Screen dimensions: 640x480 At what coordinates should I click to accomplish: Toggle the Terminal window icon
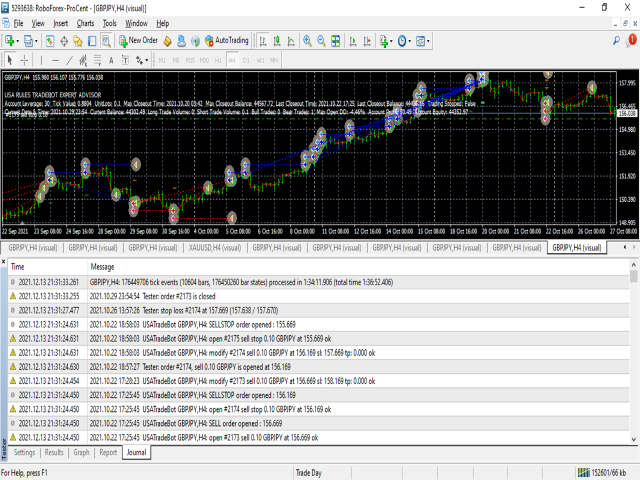coord(92,41)
